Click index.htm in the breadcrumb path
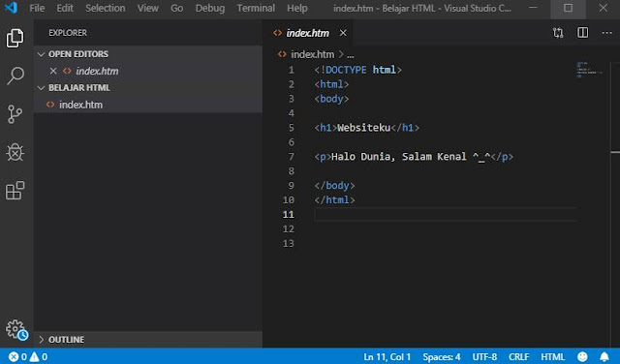 [x=312, y=54]
